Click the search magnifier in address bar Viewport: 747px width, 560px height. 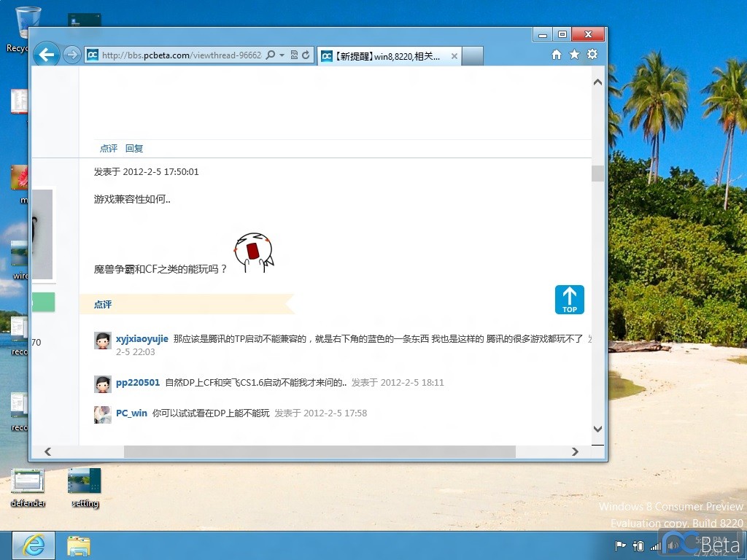[x=271, y=55]
